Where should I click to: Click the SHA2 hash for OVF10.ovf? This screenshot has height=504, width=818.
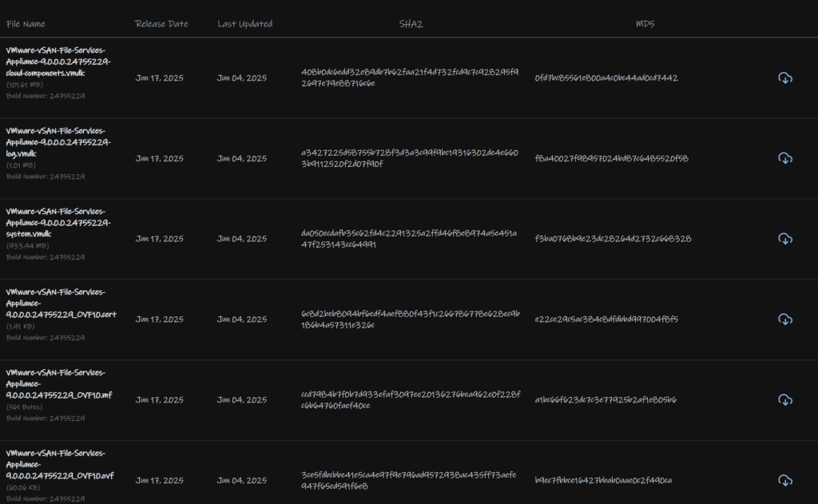pyautogui.click(x=408, y=481)
